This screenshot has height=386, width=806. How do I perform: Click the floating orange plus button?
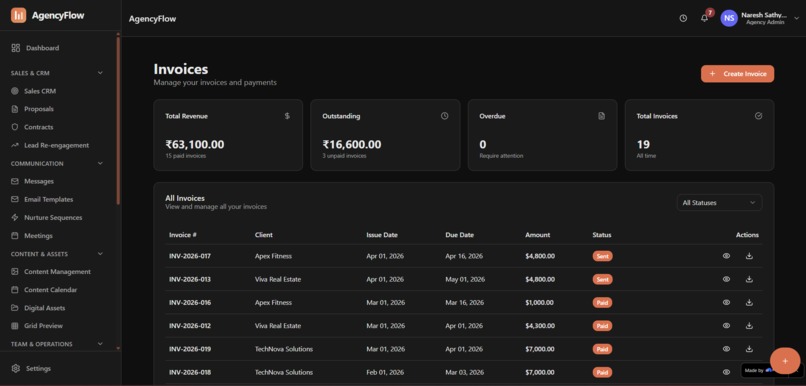pos(785,361)
